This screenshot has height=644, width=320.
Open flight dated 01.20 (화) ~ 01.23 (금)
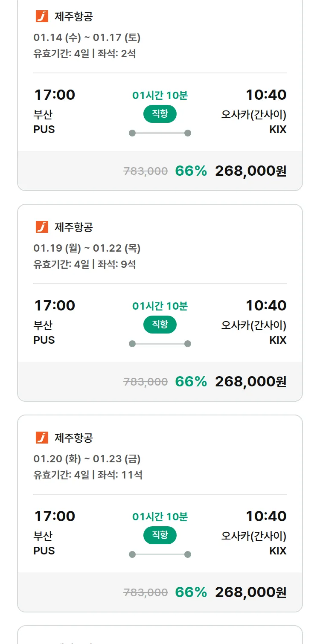(x=87, y=459)
